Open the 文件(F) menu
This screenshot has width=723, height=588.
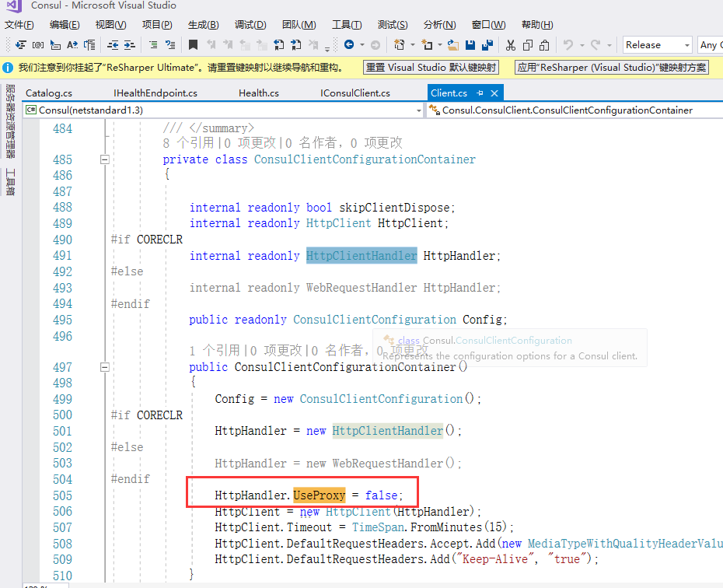19,25
